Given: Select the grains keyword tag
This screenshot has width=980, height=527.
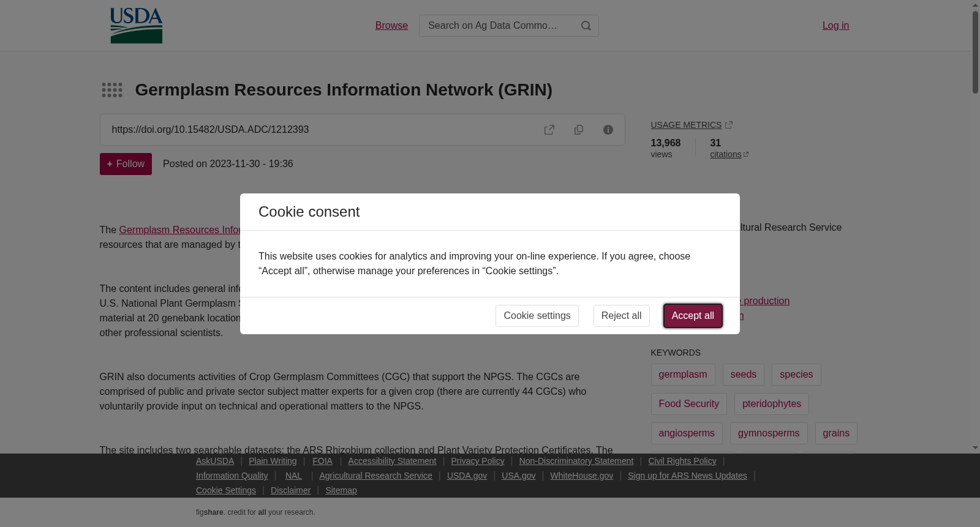Looking at the screenshot, I should 836,433.
